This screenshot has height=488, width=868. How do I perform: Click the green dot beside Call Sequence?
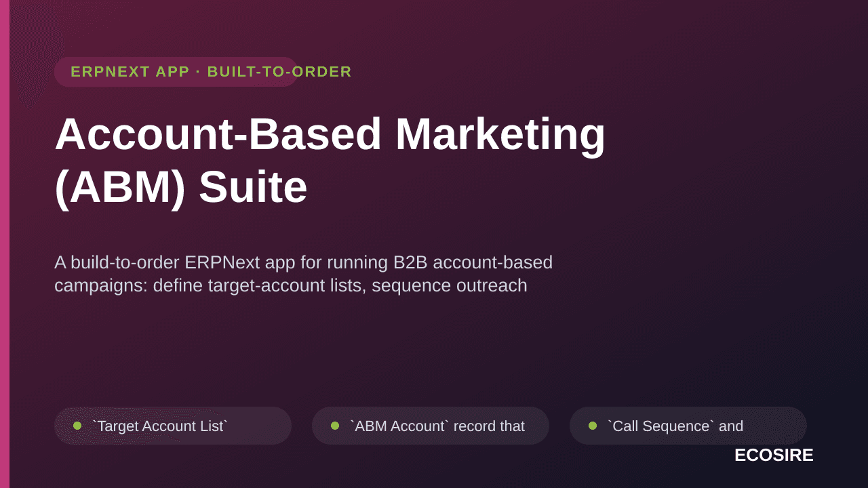593,426
